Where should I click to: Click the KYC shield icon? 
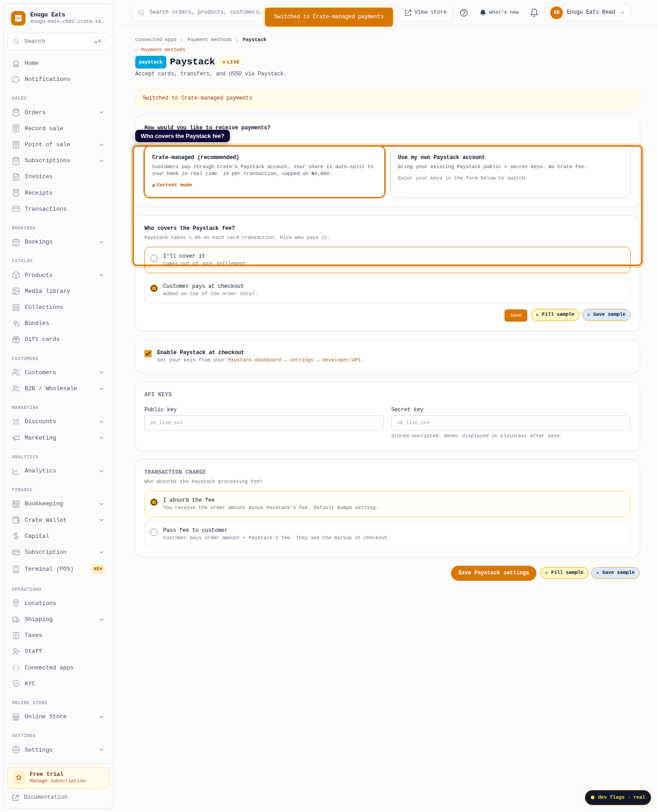tap(16, 684)
